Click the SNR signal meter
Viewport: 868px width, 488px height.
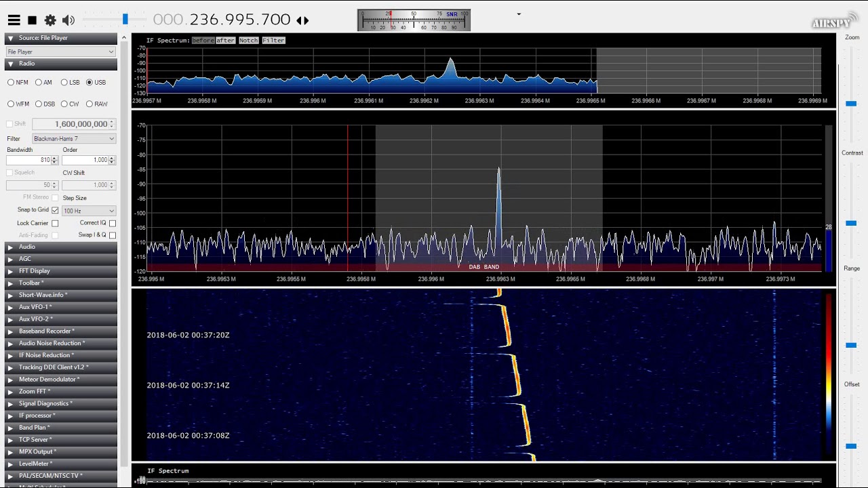coord(414,20)
